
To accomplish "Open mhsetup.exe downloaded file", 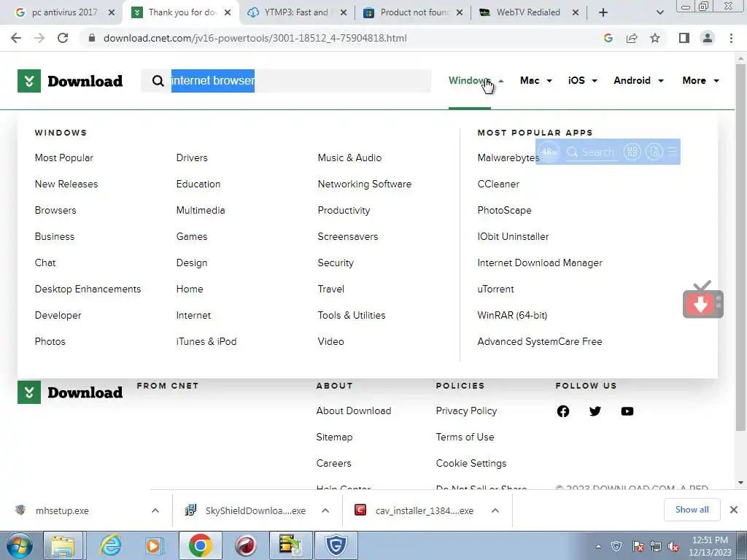I will (x=62, y=510).
